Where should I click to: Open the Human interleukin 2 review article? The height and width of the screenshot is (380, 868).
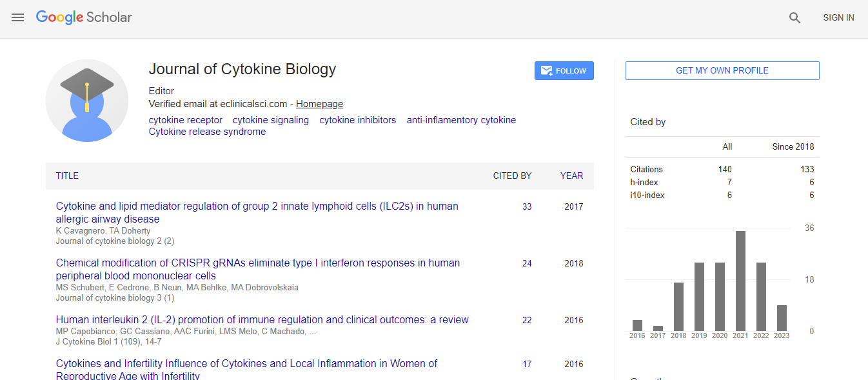click(262, 320)
